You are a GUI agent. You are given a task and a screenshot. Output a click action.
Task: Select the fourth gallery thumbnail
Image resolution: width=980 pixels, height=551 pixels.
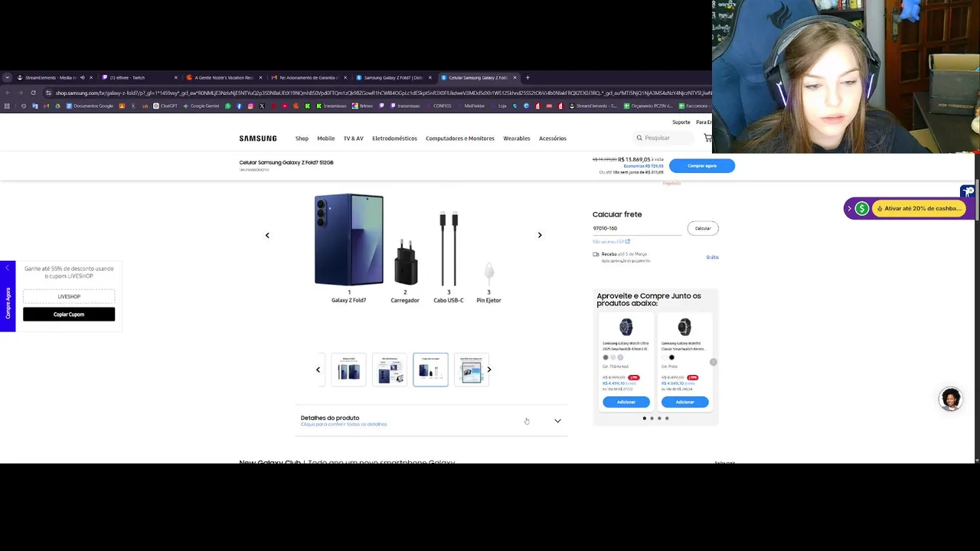click(472, 370)
